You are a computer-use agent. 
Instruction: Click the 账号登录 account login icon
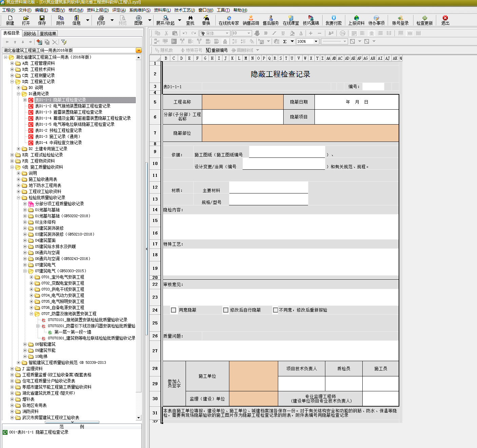(x=400, y=20)
